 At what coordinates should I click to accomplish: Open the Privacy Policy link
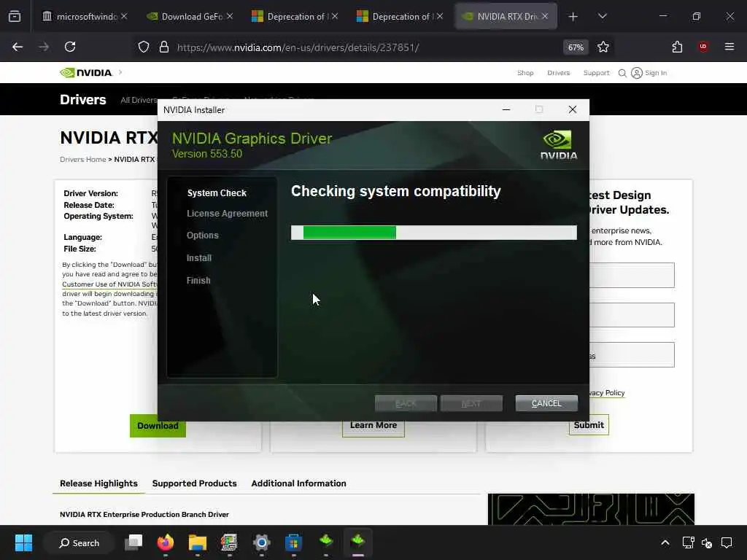pos(607,393)
